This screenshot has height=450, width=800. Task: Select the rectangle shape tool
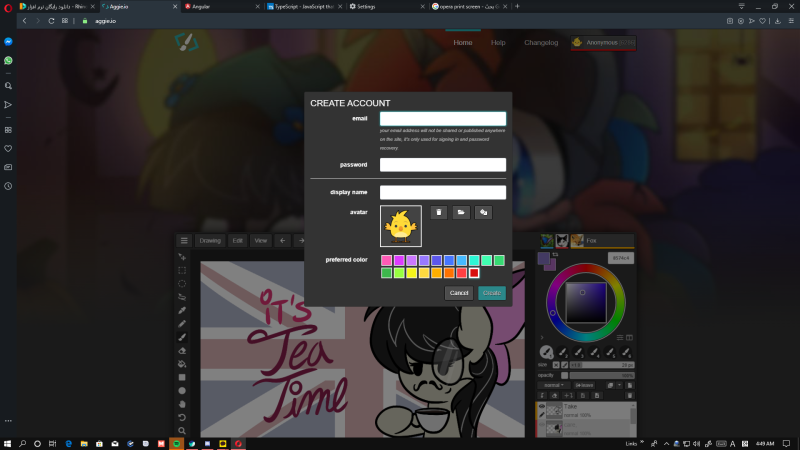(x=182, y=377)
